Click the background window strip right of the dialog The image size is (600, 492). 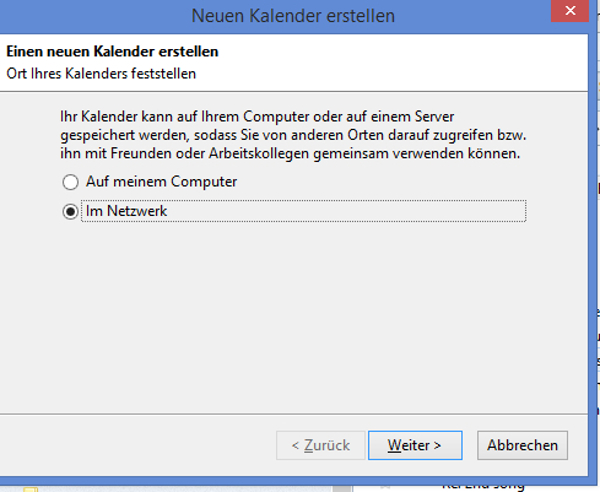[596, 245]
